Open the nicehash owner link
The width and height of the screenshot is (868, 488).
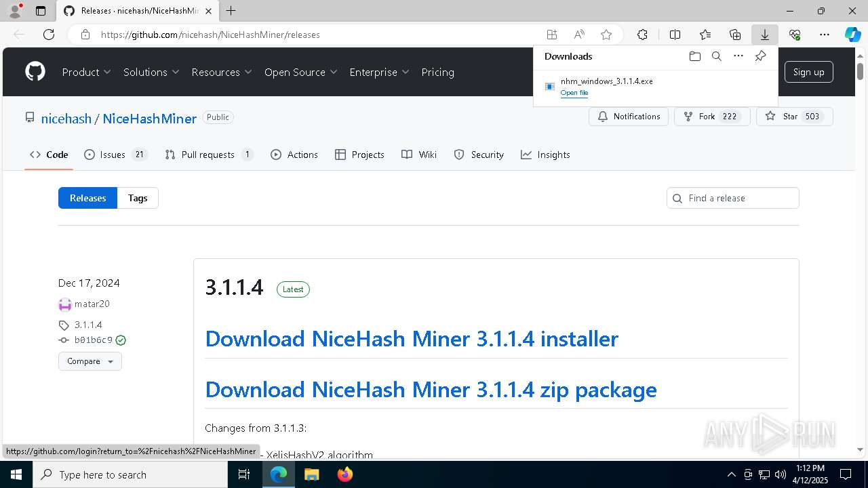coord(66,119)
